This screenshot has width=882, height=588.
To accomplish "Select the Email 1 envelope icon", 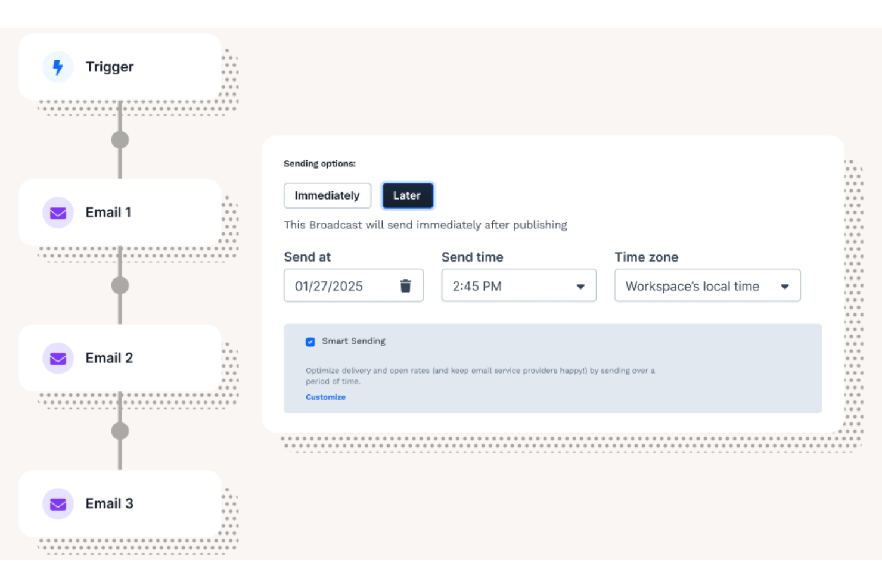I will coord(58,213).
